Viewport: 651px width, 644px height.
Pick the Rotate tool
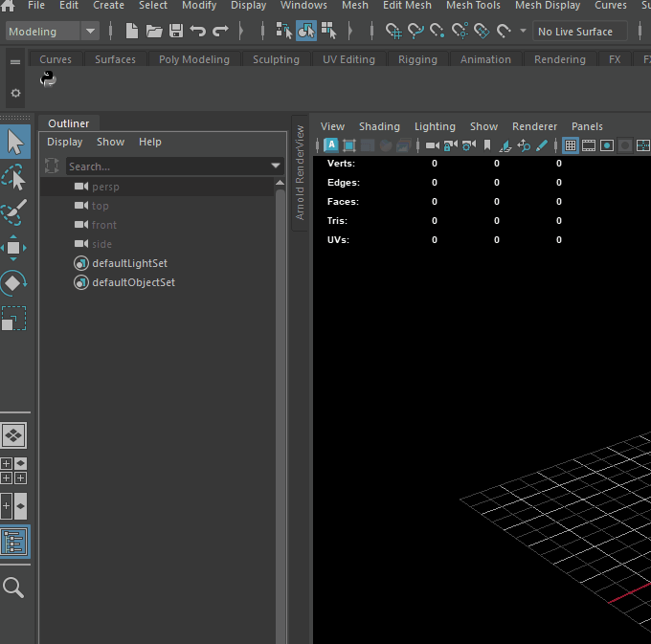(x=14, y=283)
